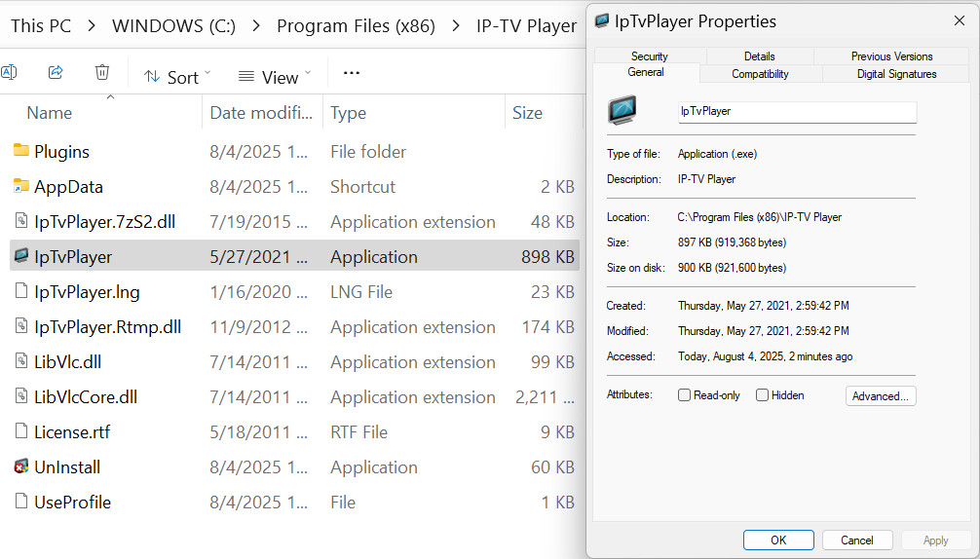Select the IpTvPlayer.lng file name
The height and width of the screenshot is (559, 980).
(x=87, y=292)
